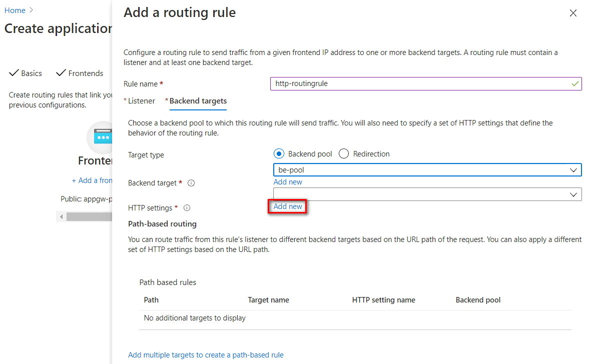Image resolution: width=590 pixels, height=364 pixels.
Task: Open Add multiple targets path-based rule link
Action: [x=206, y=354]
